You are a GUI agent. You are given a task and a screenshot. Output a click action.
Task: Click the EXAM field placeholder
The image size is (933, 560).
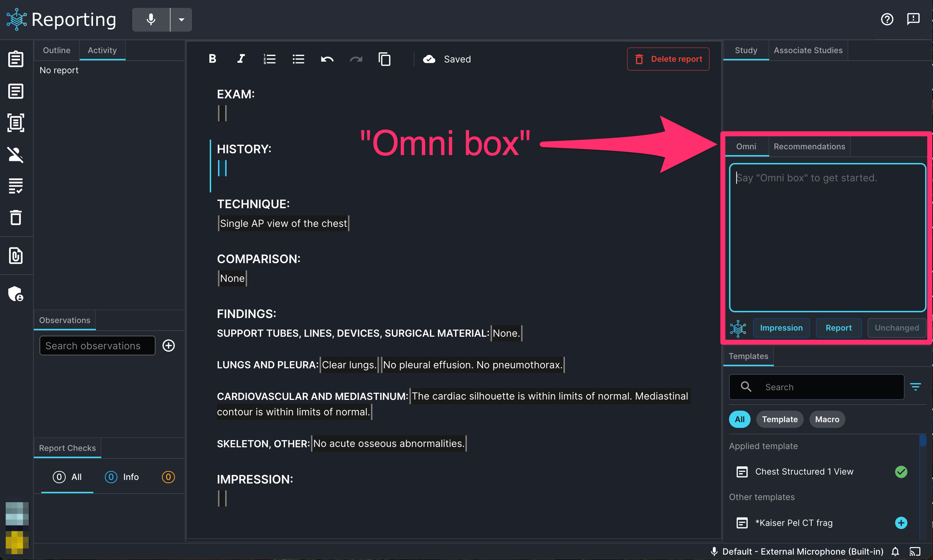(222, 113)
